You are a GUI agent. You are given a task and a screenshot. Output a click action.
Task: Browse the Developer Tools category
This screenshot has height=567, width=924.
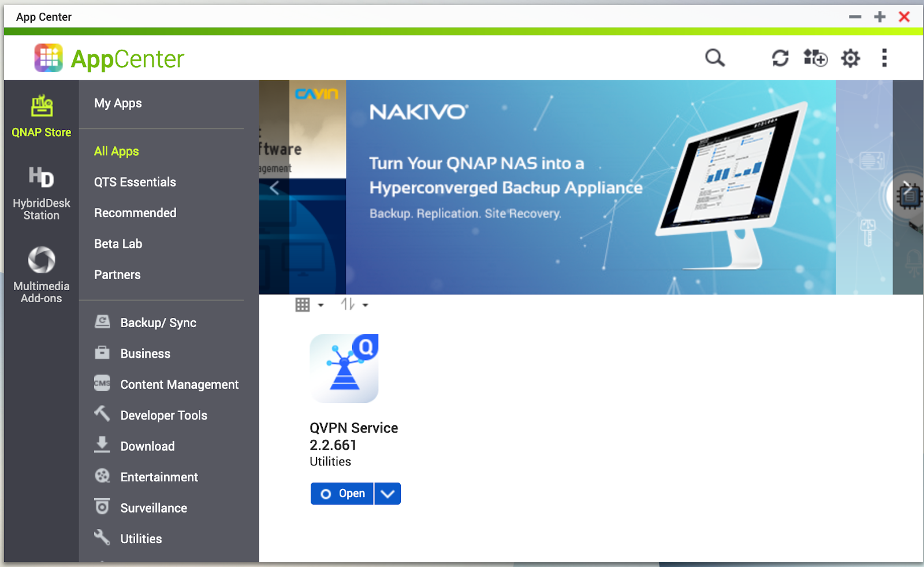[x=163, y=416]
